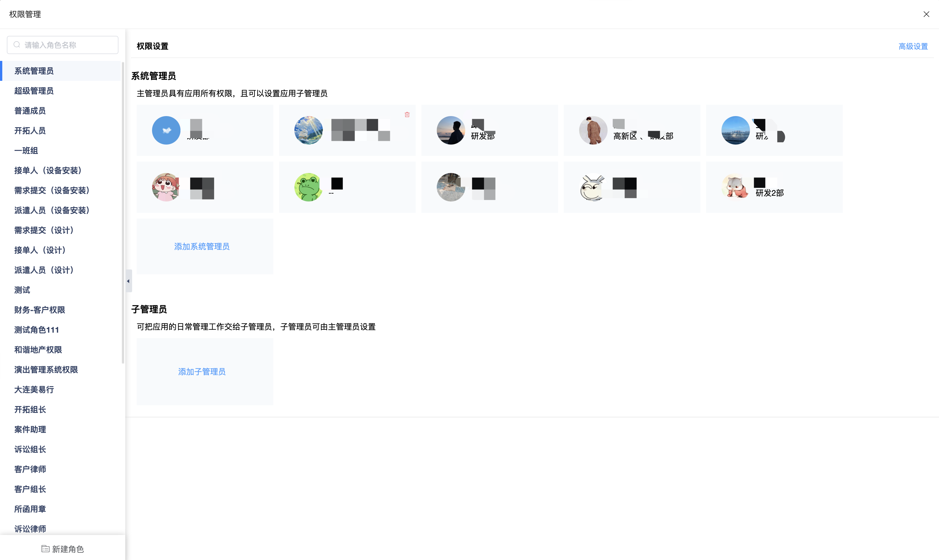Click the new role folder icon

point(45,549)
